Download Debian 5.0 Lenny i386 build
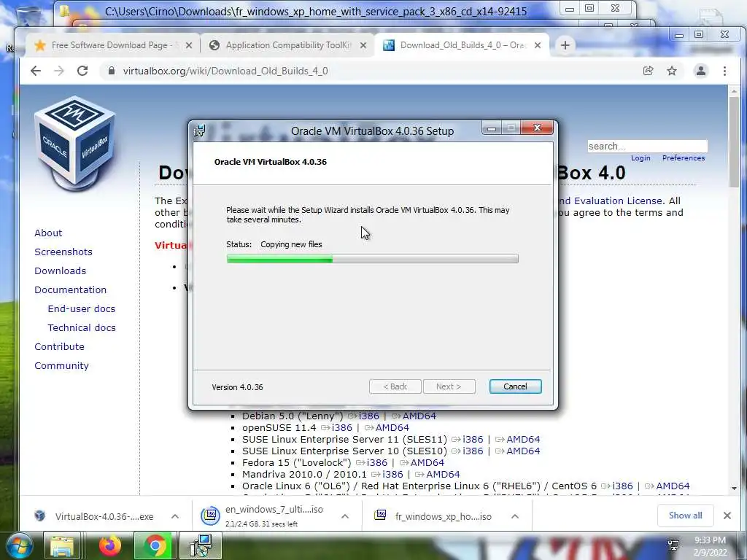 (x=368, y=416)
